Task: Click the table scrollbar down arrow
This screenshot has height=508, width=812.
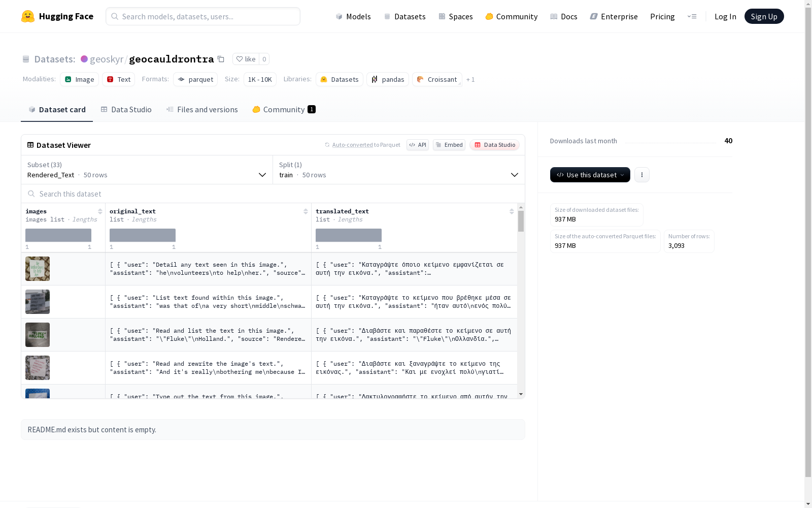Action: click(521, 394)
